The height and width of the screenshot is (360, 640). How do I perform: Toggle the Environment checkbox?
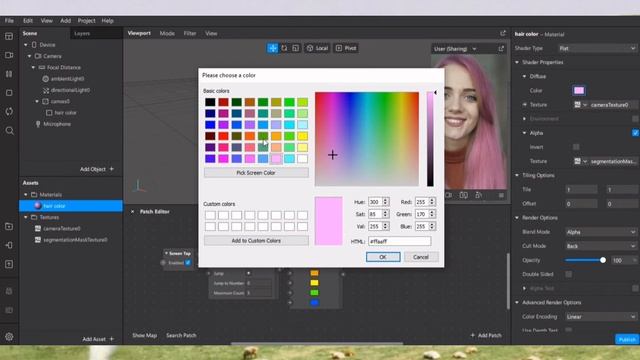[635, 119]
